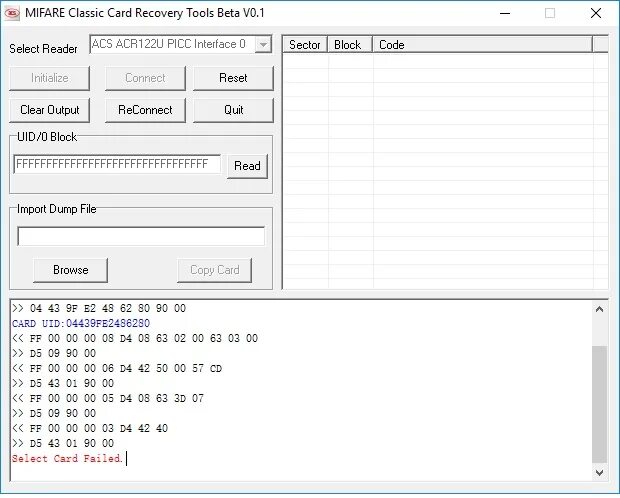Click the 'Import Dump File' group label
This screenshot has height=498, width=620.
pyautogui.click(x=57, y=209)
